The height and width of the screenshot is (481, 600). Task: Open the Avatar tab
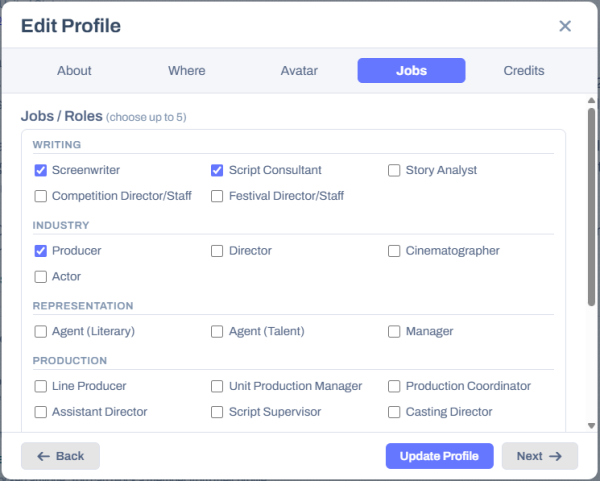click(299, 70)
